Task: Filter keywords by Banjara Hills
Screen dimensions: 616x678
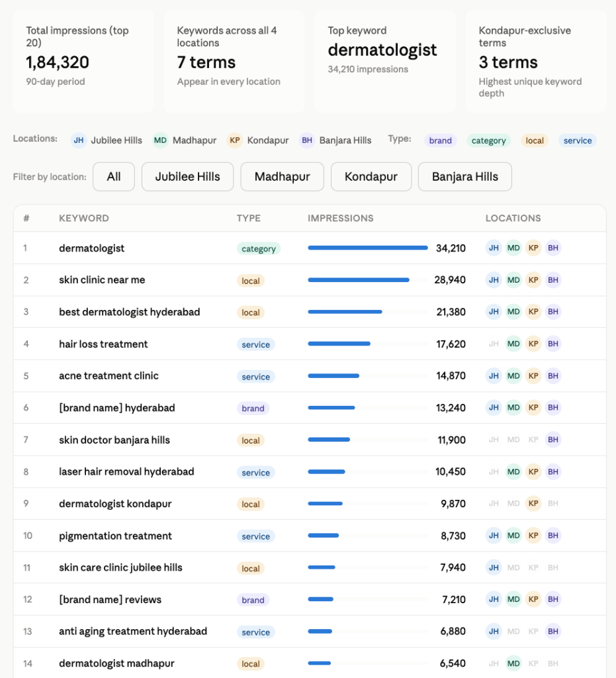Action: (x=464, y=176)
